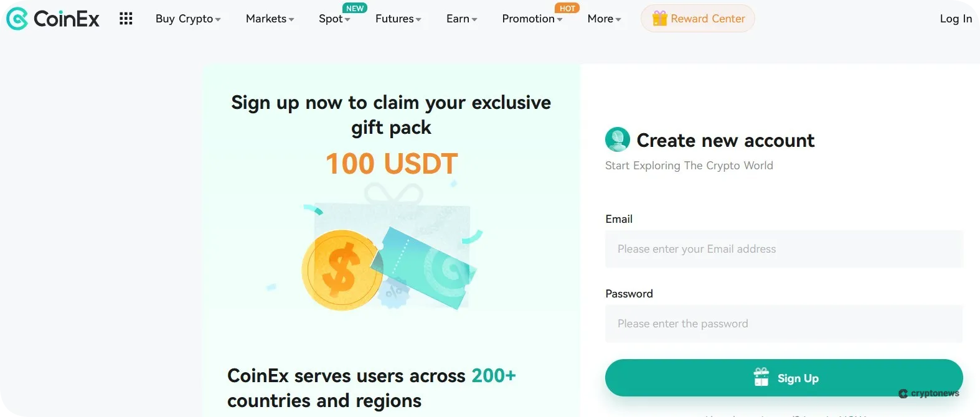Open the Markets dropdown
This screenshot has width=980, height=417.
pos(266,19)
